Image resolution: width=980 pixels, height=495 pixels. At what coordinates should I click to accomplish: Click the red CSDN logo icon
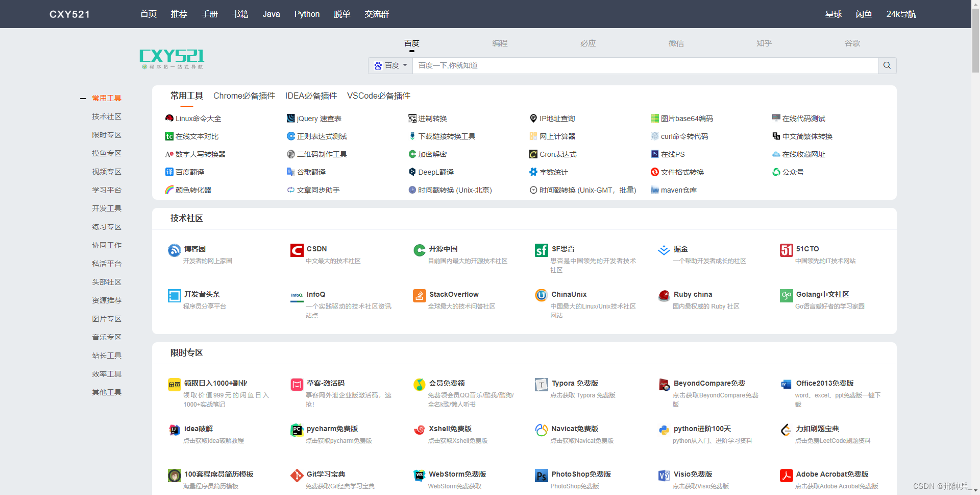[x=297, y=250]
